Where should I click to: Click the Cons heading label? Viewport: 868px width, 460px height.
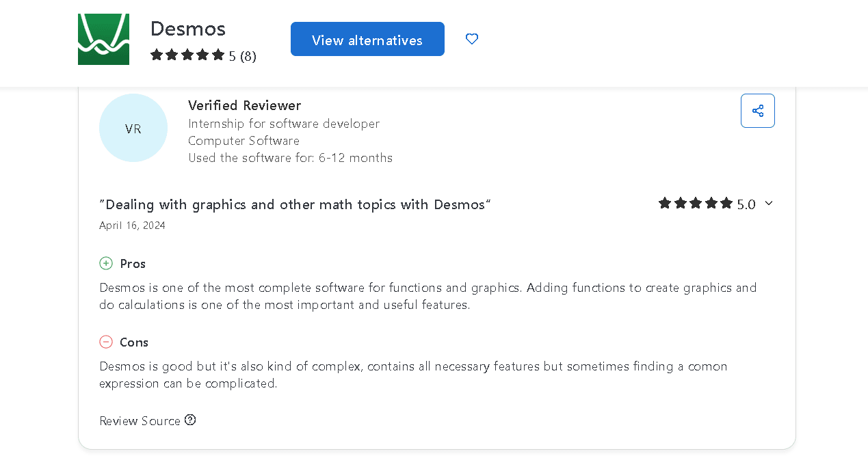[x=134, y=342]
